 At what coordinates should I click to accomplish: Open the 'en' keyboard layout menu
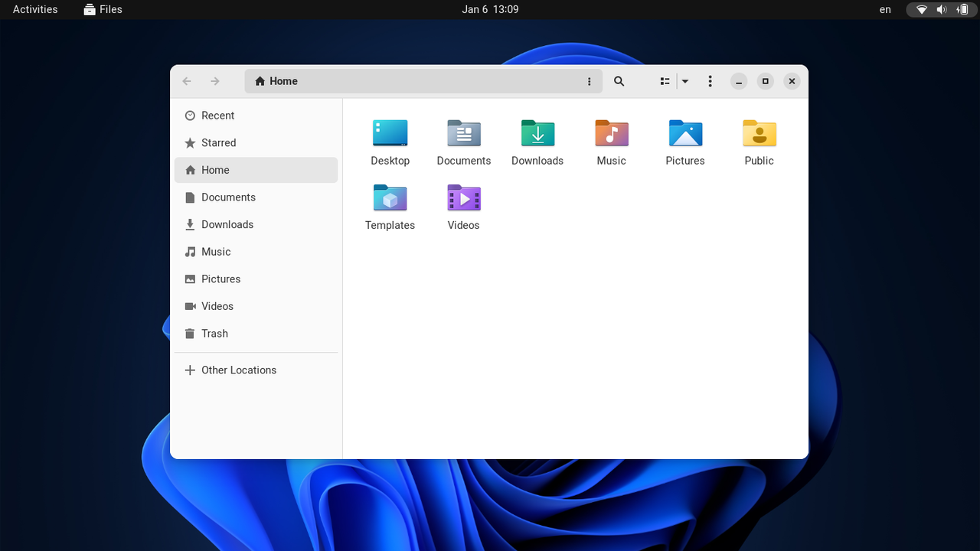pyautogui.click(x=885, y=9)
